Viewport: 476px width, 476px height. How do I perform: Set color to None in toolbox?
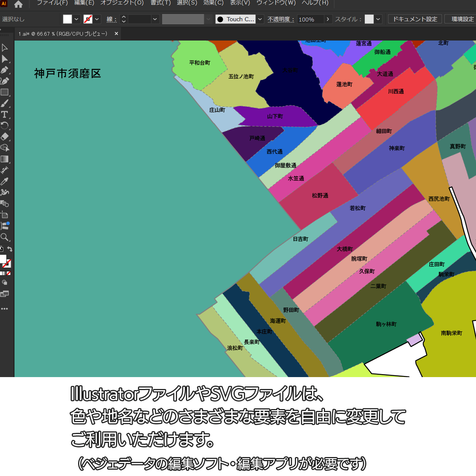tap(9, 273)
